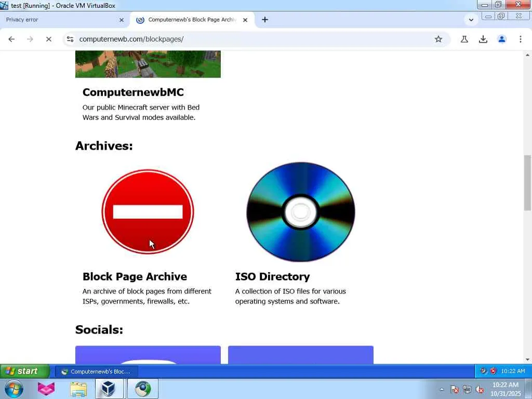Open the browser profile avatar
Screen dimensions: 532x399
(502, 39)
